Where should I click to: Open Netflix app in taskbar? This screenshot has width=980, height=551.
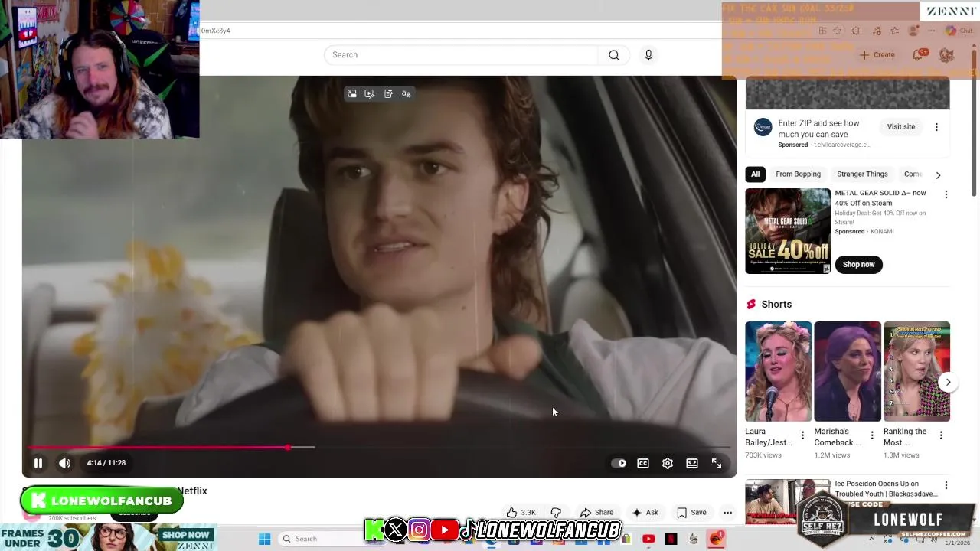pyautogui.click(x=671, y=539)
